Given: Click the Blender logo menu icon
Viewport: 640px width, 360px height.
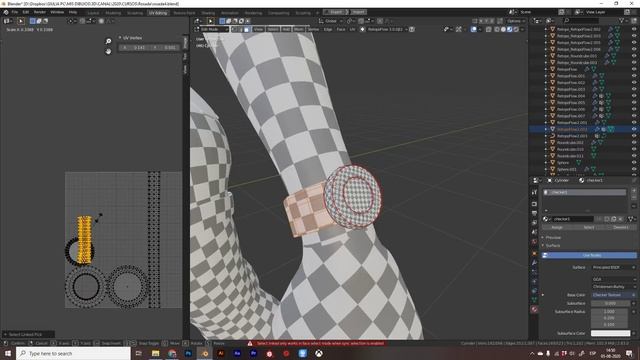Looking at the screenshot, I should [6, 12].
